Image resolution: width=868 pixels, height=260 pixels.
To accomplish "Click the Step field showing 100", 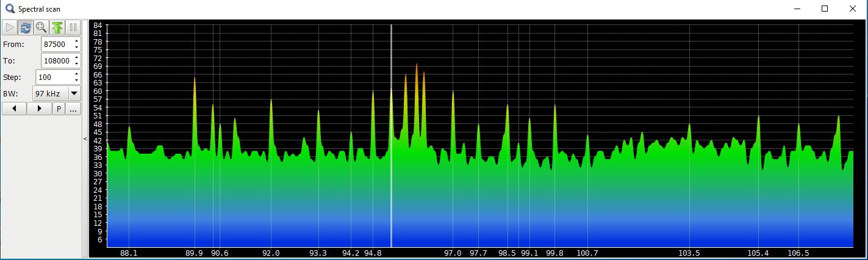I will click(57, 78).
